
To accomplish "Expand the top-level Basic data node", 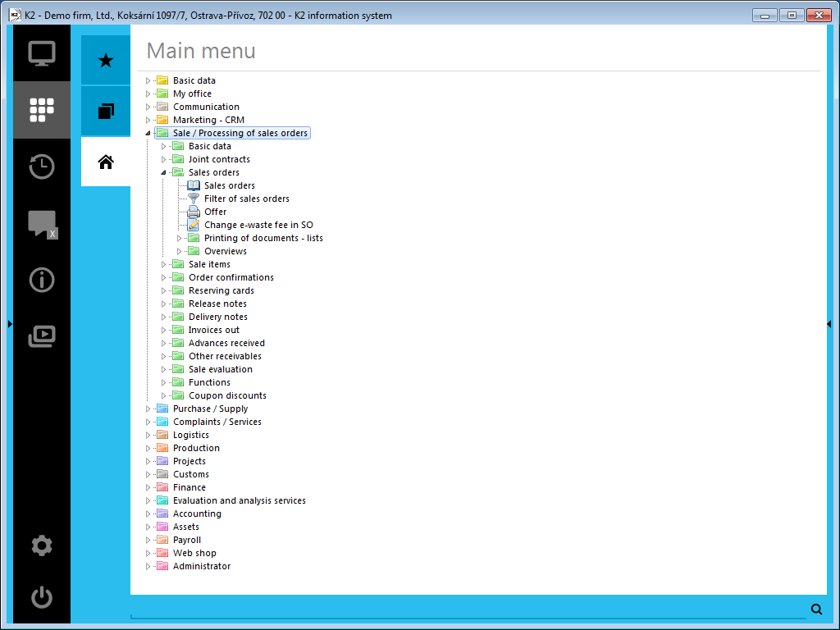I will [148, 80].
